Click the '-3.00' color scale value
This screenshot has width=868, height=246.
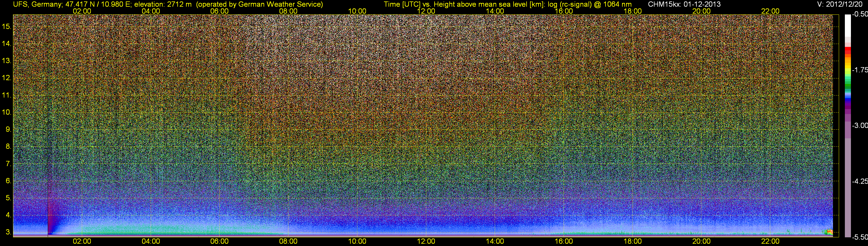(x=860, y=126)
